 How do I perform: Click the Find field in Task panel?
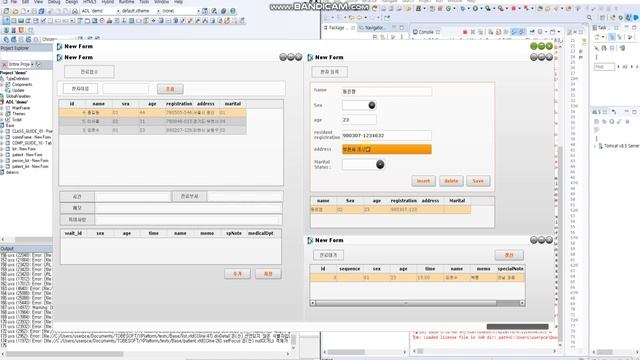(604, 67)
